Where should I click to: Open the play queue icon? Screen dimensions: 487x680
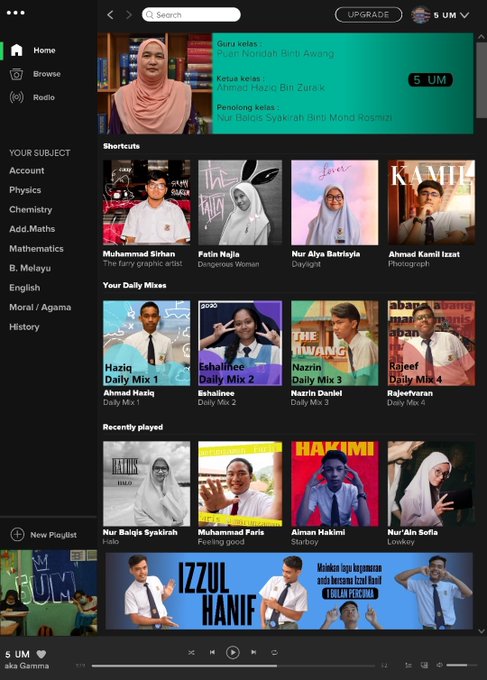408,665
